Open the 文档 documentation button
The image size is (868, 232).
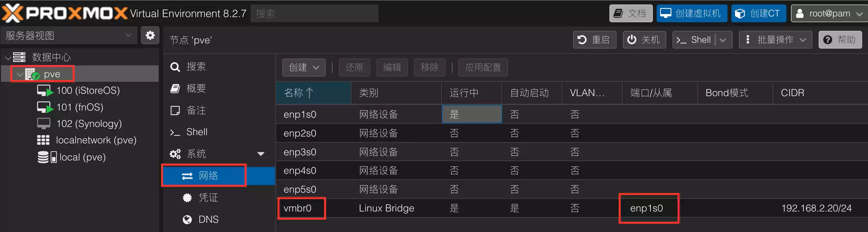pyautogui.click(x=631, y=13)
